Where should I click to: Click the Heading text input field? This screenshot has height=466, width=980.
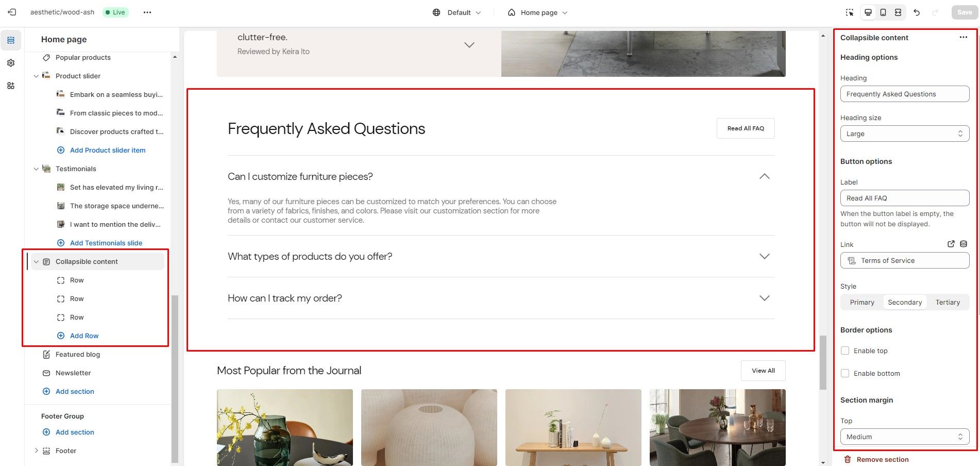pyautogui.click(x=905, y=94)
